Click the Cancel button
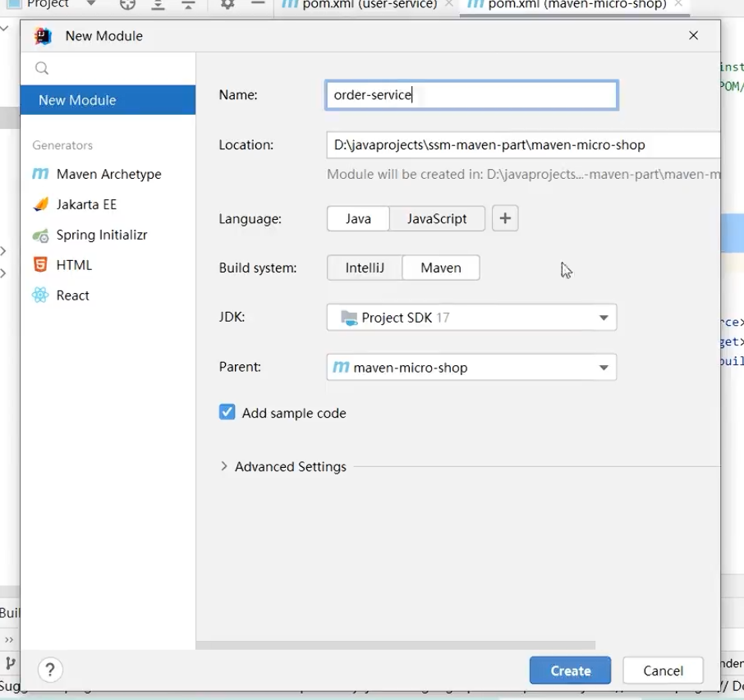Screen dimensions: 744x700 [x=663, y=670]
